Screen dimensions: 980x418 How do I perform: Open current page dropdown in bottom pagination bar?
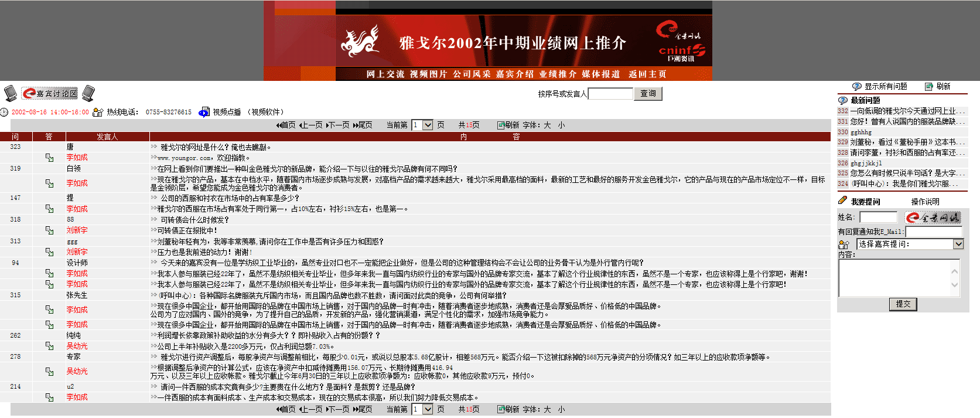(422, 409)
